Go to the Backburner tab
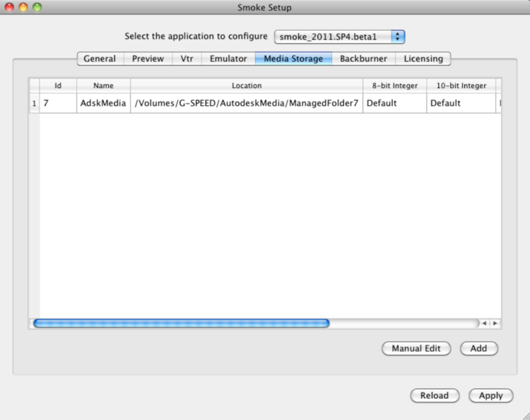The width and height of the screenshot is (530, 420). tap(364, 59)
